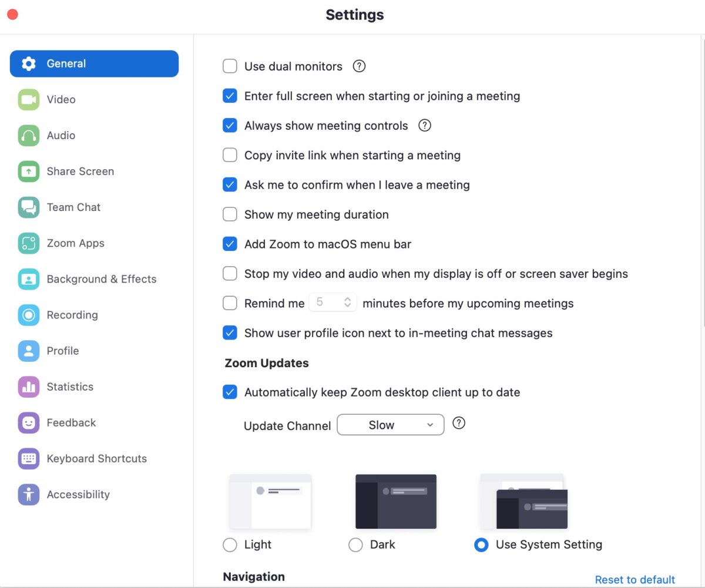The width and height of the screenshot is (705, 588).
Task: Go to Recording settings
Action: [94, 315]
